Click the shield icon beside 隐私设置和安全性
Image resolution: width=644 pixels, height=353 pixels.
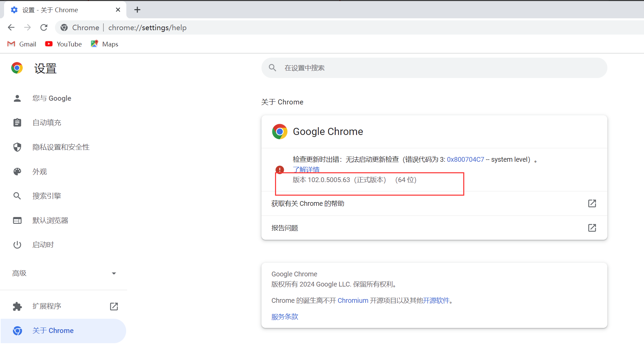click(x=17, y=147)
